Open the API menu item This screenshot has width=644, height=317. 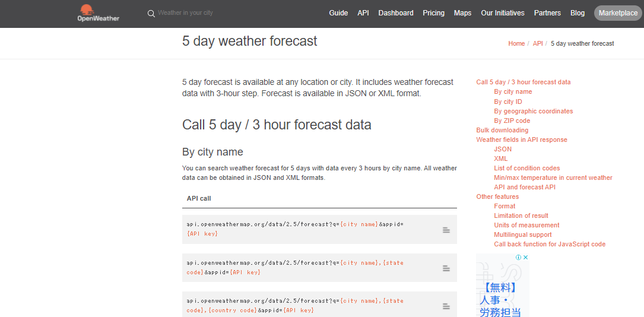[363, 13]
